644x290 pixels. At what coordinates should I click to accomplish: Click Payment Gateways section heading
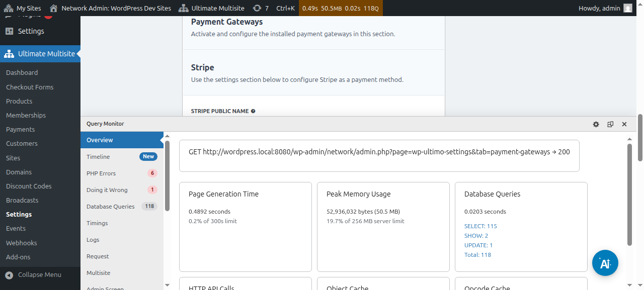tap(227, 22)
